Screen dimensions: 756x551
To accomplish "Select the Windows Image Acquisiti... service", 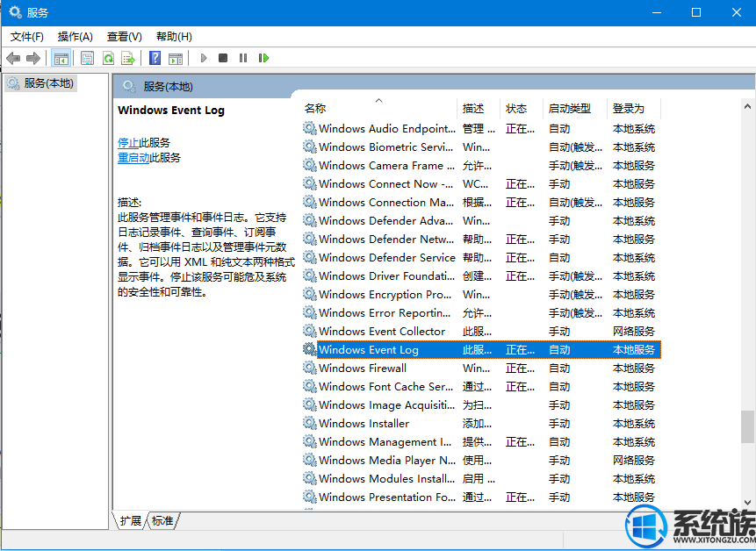I will [386, 405].
